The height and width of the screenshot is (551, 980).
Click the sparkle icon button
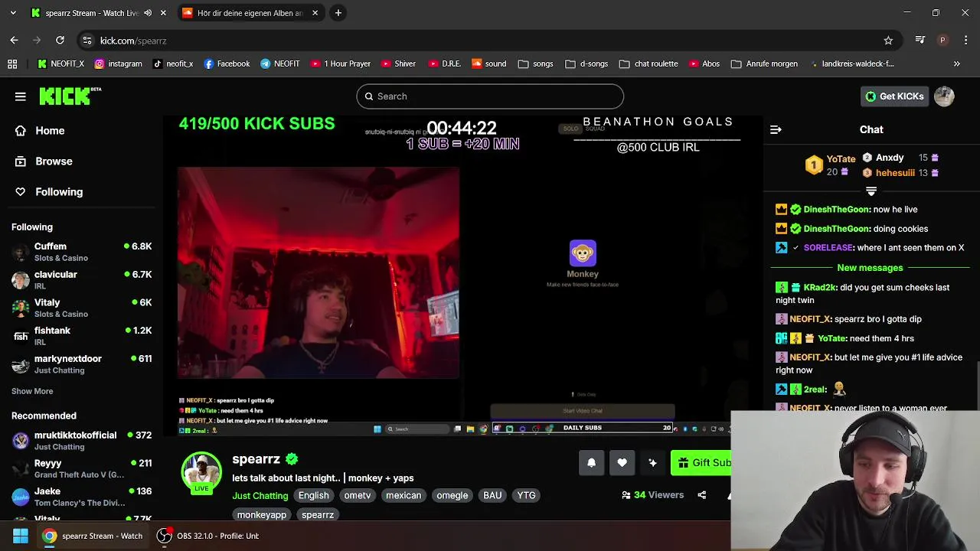pyautogui.click(x=652, y=463)
